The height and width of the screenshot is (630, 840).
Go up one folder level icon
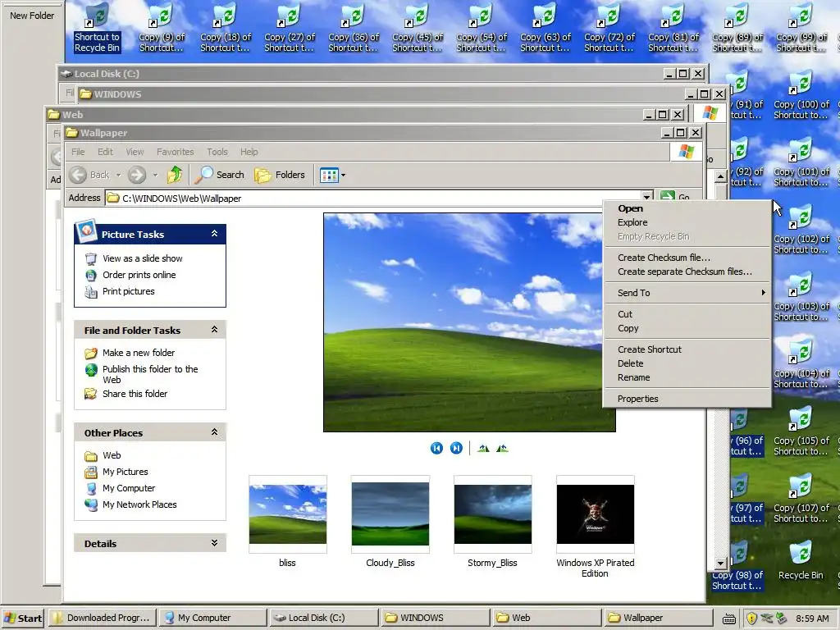click(175, 175)
